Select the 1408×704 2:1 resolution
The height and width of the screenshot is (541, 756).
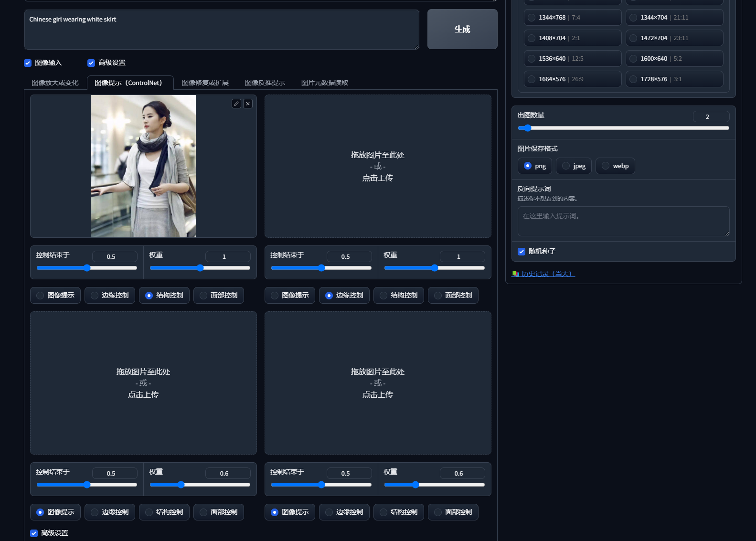pos(573,38)
